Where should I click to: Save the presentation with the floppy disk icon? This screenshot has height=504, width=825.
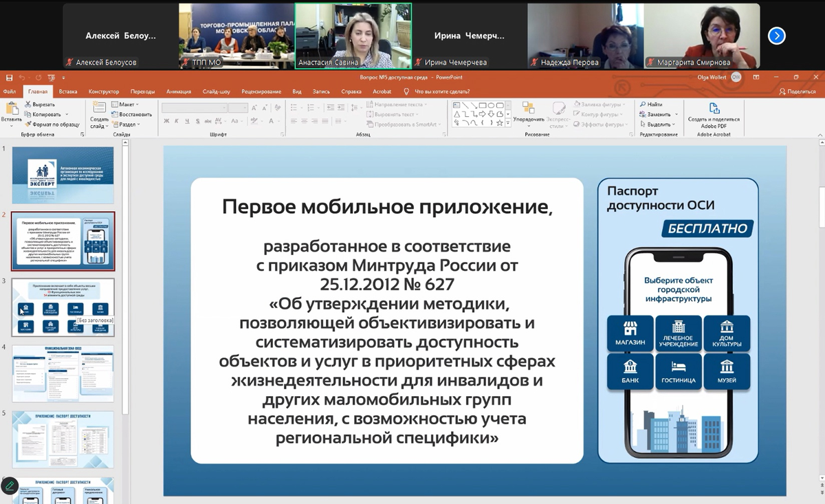pyautogui.click(x=8, y=78)
